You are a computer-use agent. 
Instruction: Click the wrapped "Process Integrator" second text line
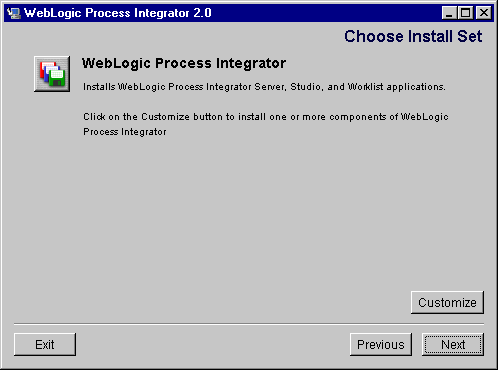(x=125, y=132)
